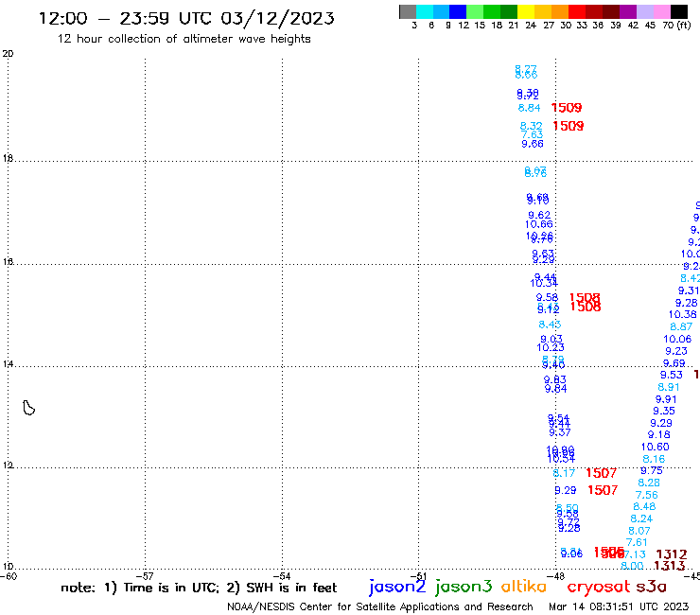This screenshot has width=700, height=615.
Task: Pick the yellow legend swatch
Action: (x=526, y=11)
